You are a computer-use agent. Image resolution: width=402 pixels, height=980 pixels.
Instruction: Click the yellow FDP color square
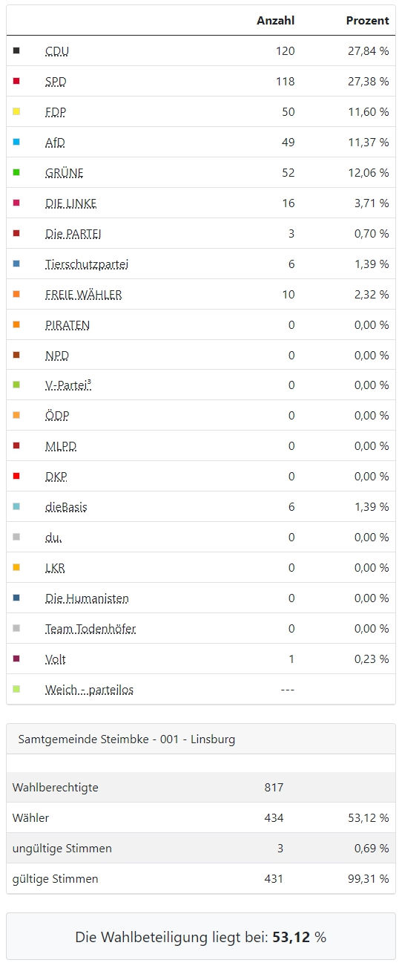(x=16, y=111)
